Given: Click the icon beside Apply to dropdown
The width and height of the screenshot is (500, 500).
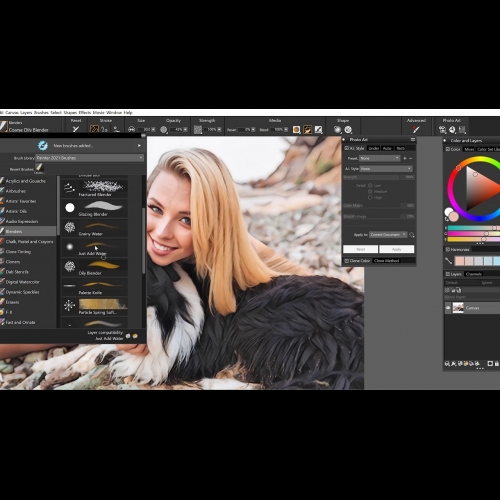Looking at the screenshot, I should (412, 235).
